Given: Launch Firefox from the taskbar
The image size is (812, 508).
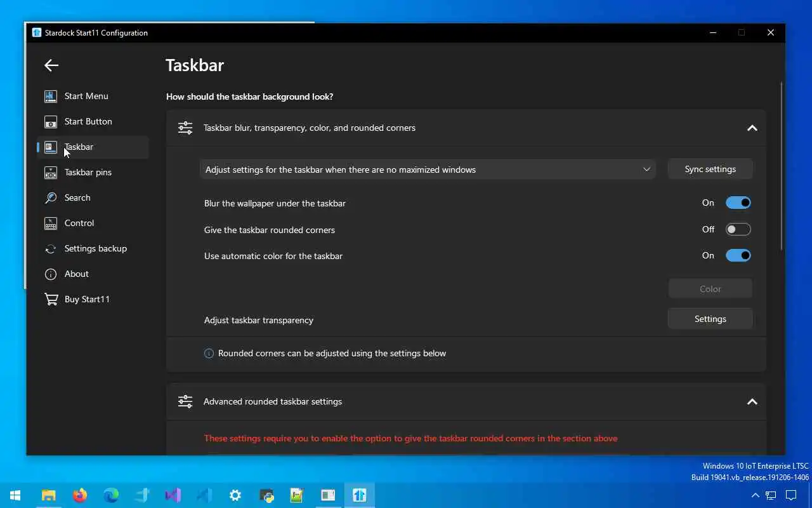Looking at the screenshot, I should coord(80,495).
